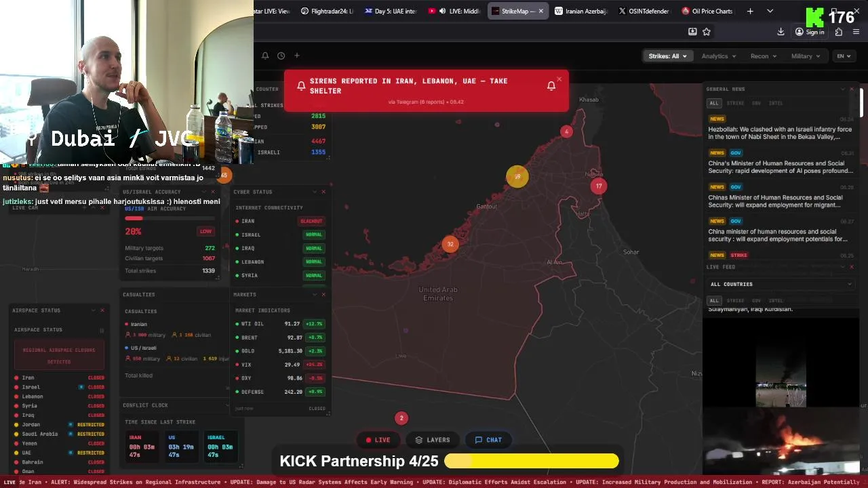The width and height of the screenshot is (868, 488).
Task: Open the browser tab list chevron
Action: tap(770, 11)
